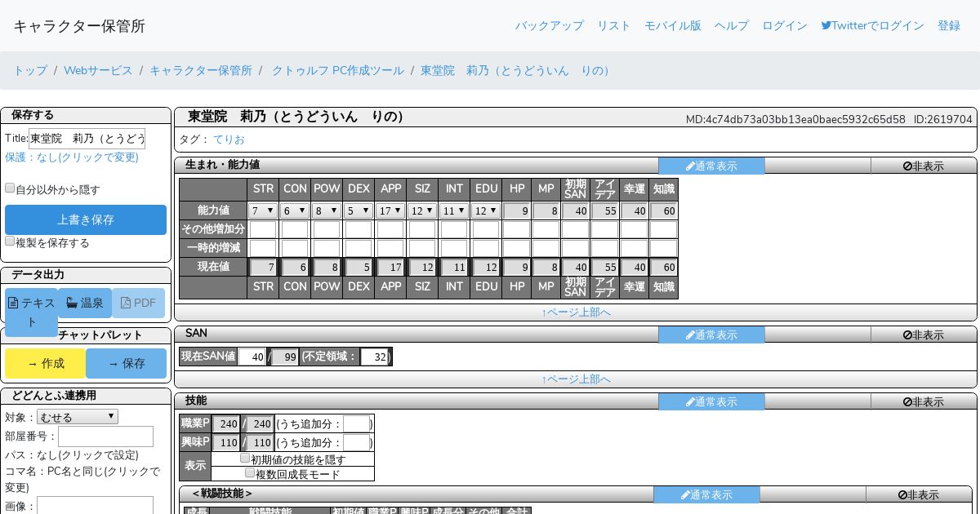Click 通常表示 in 技能 section
Image resolution: width=980 pixels, height=514 pixels.
click(x=711, y=401)
